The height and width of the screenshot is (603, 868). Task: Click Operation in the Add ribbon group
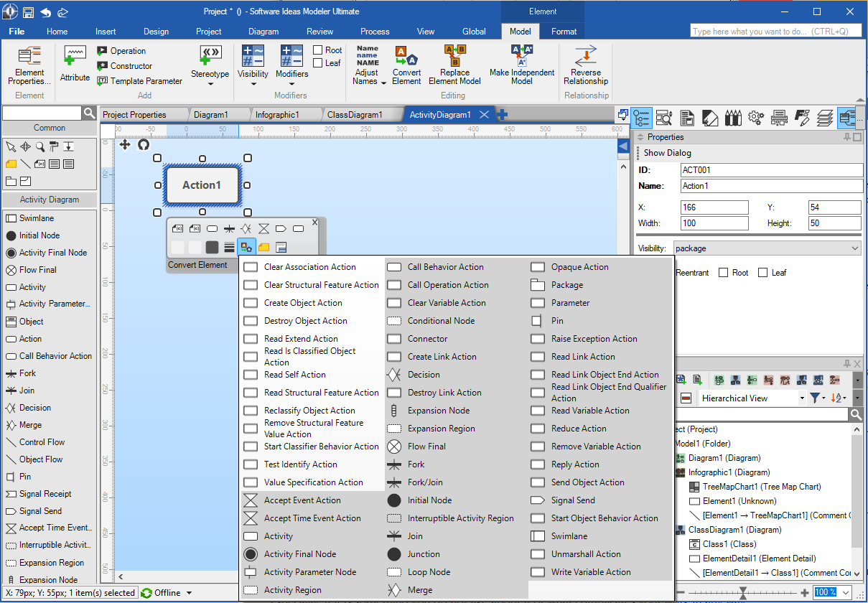(121, 51)
